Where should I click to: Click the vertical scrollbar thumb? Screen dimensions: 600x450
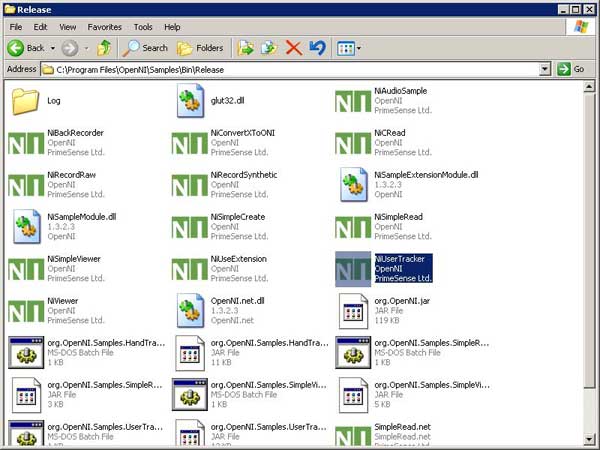coord(589,240)
